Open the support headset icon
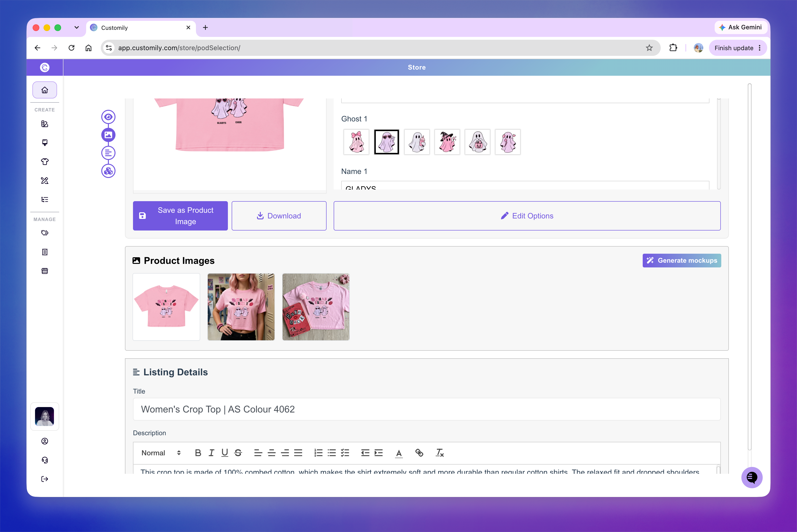The image size is (797, 532). click(44, 460)
